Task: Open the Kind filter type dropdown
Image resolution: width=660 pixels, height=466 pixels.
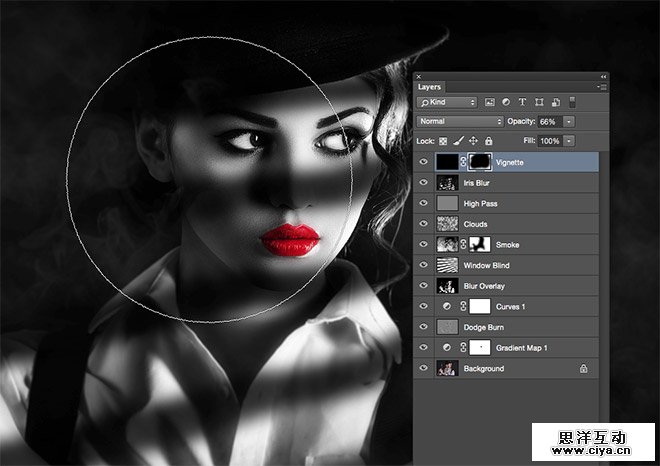Action: click(447, 102)
